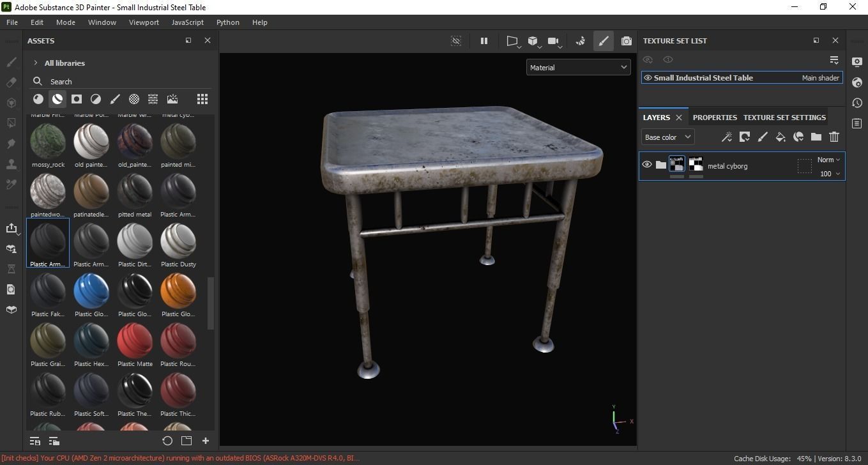
Task: Select the Polygon Fill tool
Action: (11, 123)
